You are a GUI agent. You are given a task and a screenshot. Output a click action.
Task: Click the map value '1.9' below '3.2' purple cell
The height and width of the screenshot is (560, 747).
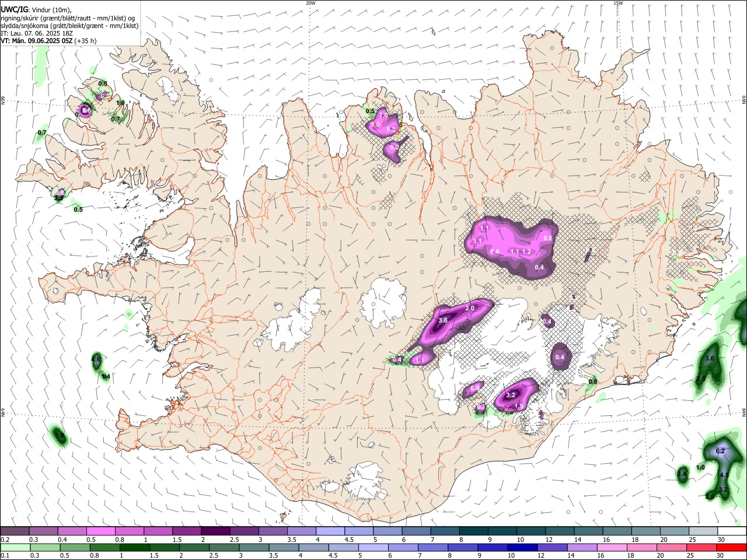click(x=519, y=407)
